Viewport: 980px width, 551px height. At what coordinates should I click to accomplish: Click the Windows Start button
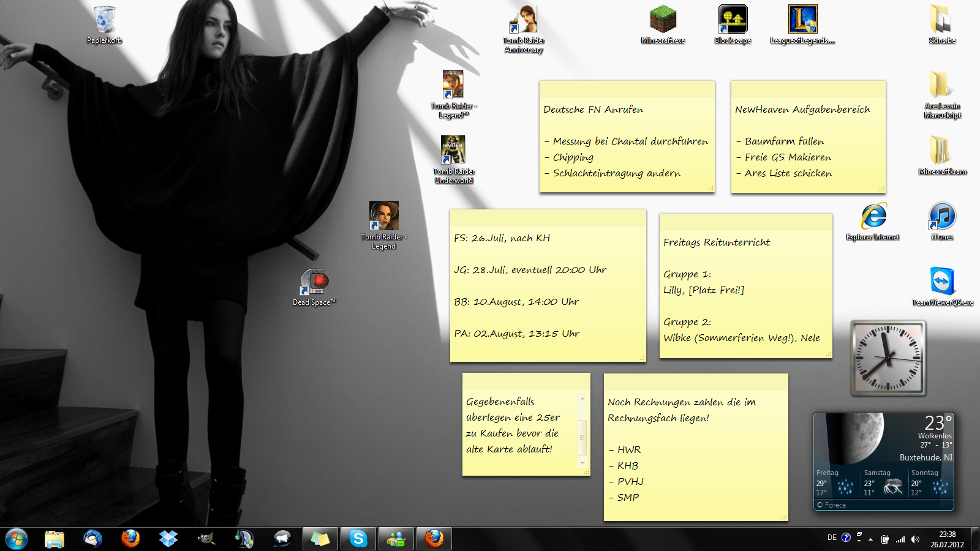(17, 539)
